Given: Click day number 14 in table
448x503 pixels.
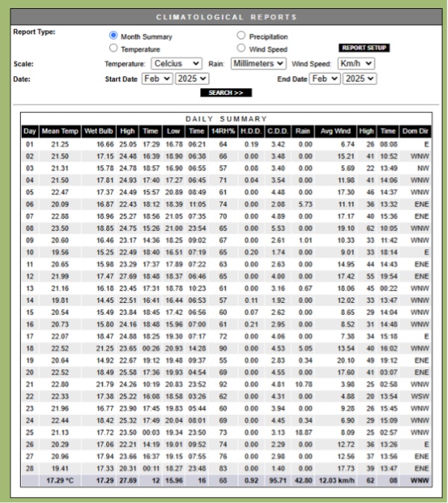Looking at the screenshot, I should click(30, 300).
